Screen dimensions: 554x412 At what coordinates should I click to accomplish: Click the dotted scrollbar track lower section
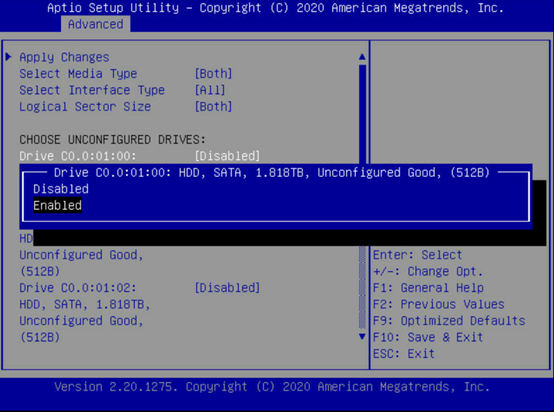coord(362,288)
